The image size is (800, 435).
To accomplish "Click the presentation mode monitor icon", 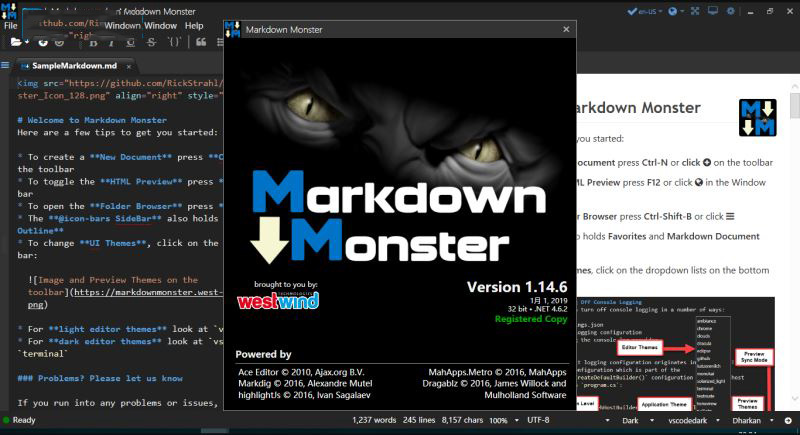I will coord(714,12).
